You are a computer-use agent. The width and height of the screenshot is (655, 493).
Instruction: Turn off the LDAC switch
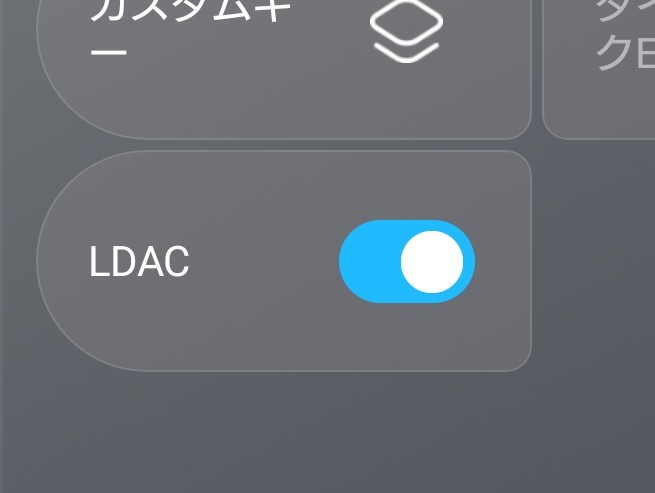(x=407, y=262)
